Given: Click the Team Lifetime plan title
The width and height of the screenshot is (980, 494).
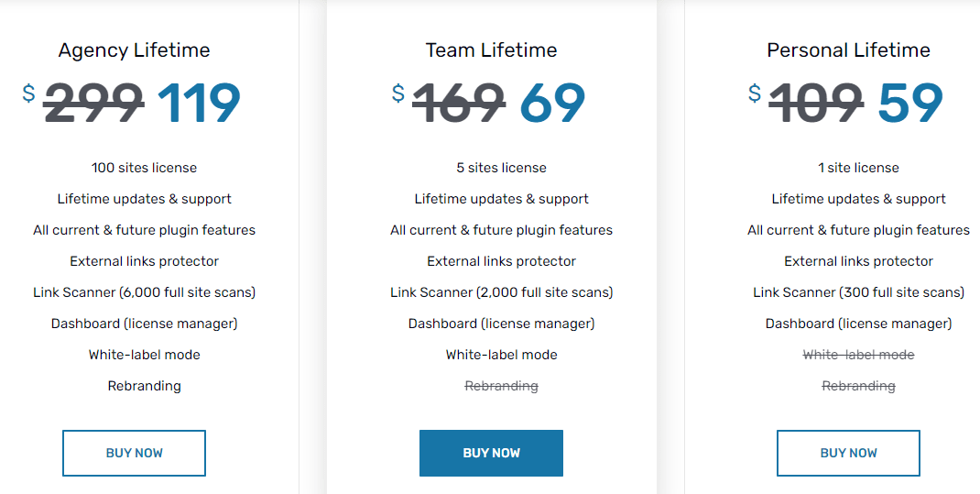Looking at the screenshot, I should (491, 50).
